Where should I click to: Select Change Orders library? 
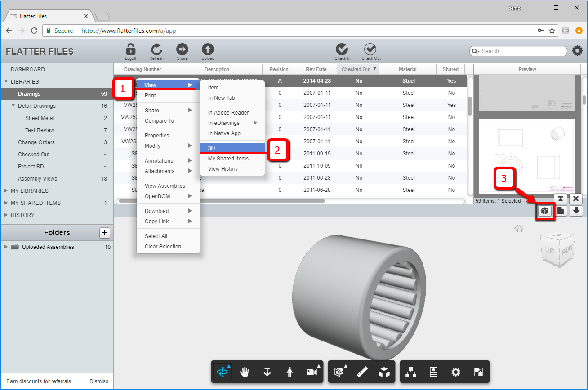[x=36, y=142]
